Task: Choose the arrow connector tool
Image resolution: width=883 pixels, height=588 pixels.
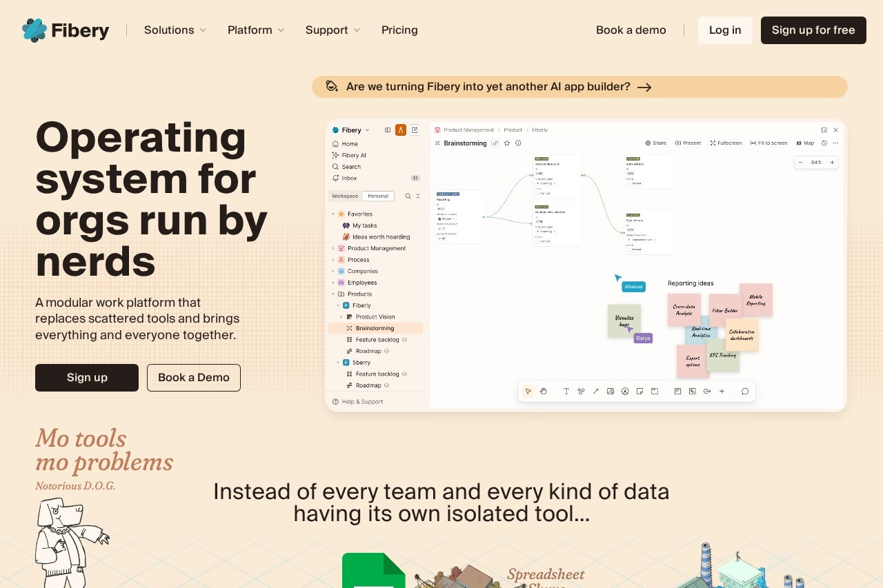Action: click(595, 391)
